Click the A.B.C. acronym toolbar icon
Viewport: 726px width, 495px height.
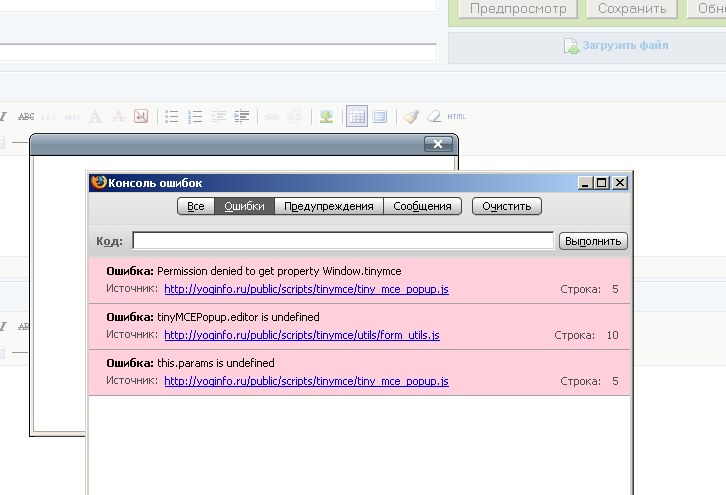(x=49, y=118)
